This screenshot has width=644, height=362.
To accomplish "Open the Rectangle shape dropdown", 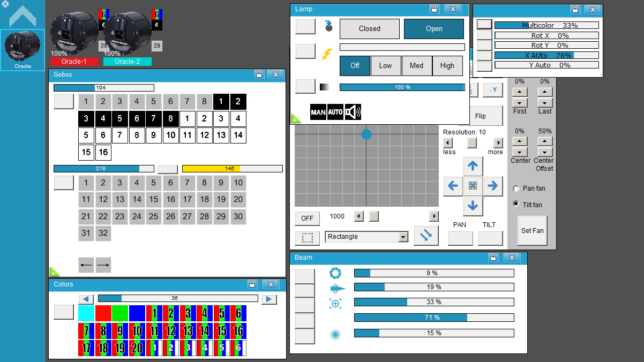I will (366, 237).
